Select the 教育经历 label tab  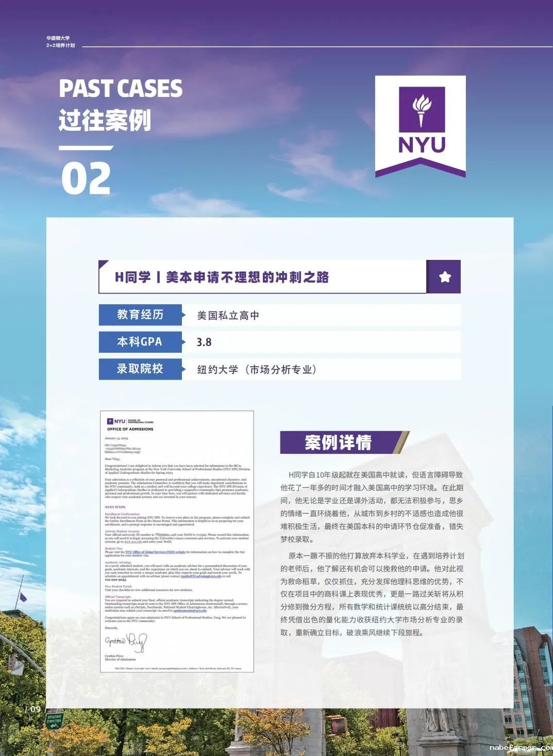pos(140,315)
